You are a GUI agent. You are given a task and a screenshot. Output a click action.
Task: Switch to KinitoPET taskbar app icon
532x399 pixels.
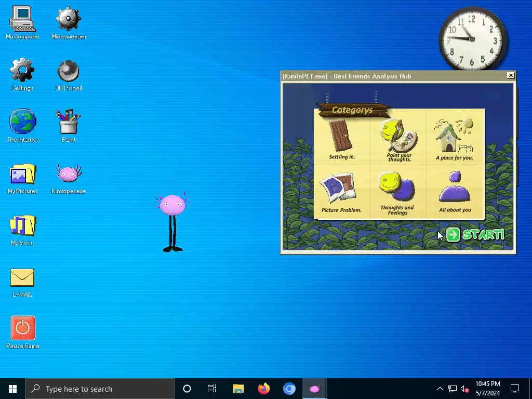tap(314, 389)
